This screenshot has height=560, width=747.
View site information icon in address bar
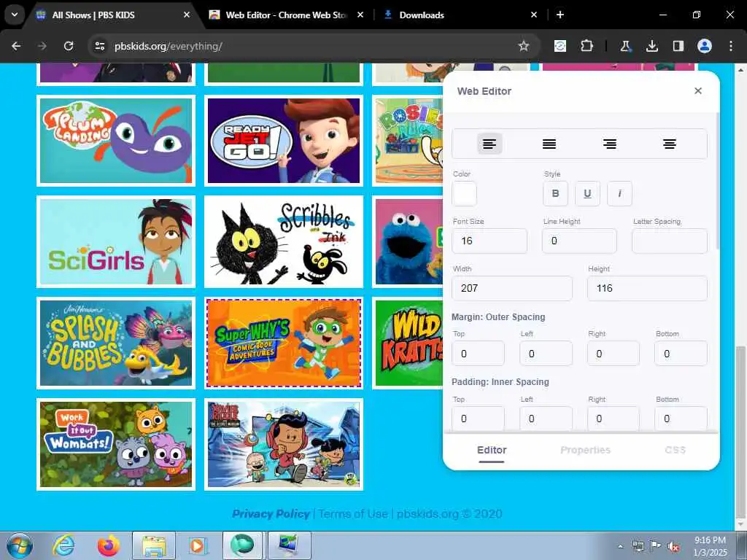(99, 46)
